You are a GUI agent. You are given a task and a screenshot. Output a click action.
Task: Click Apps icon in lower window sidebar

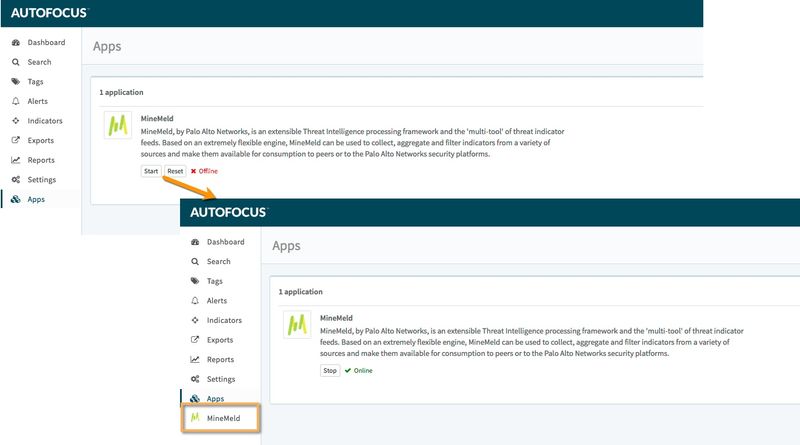tap(195, 399)
